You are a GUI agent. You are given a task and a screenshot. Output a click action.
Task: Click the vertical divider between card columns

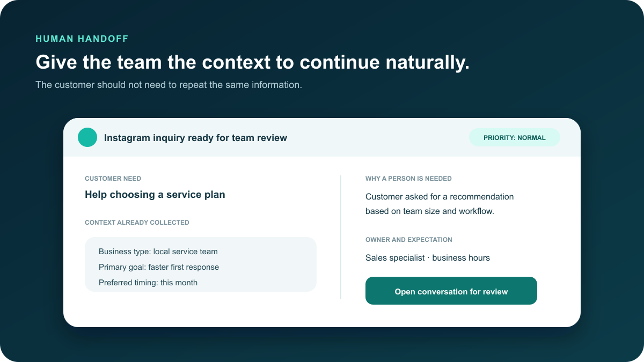[x=341, y=237]
